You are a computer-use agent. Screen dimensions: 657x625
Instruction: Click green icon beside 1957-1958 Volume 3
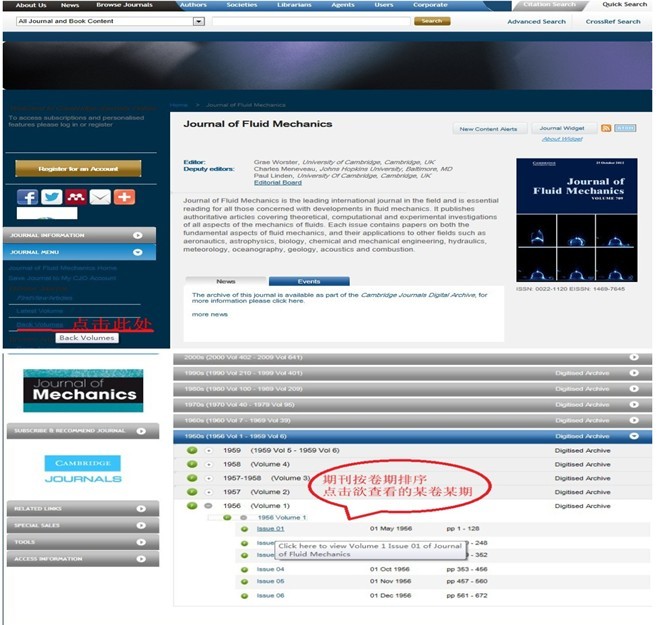192,478
